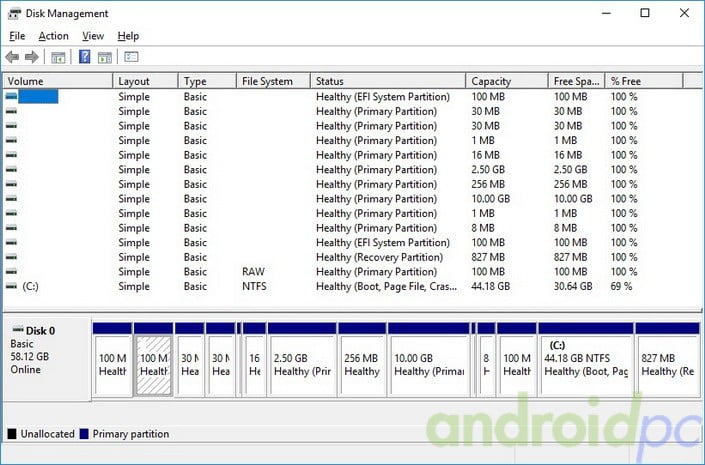Open Help using the blue question mark icon

(85, 57)
